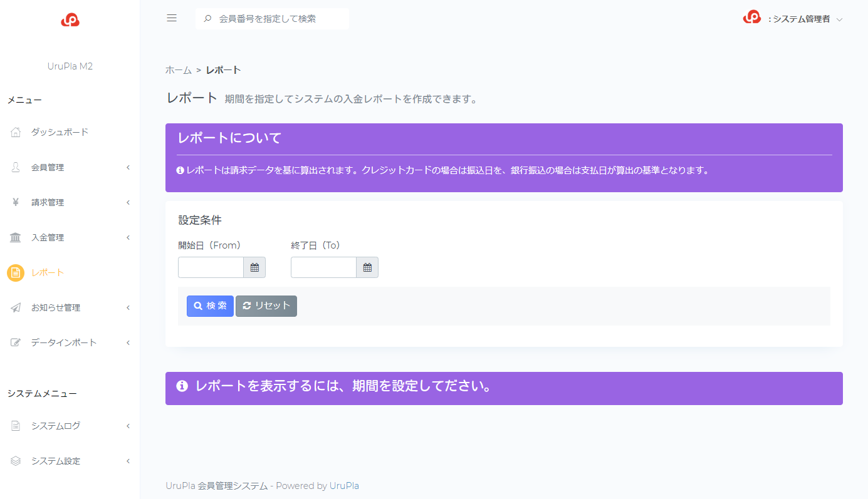Expand the データインポート submenu
The image size is (868, 499).
click(x=128, y=342)
